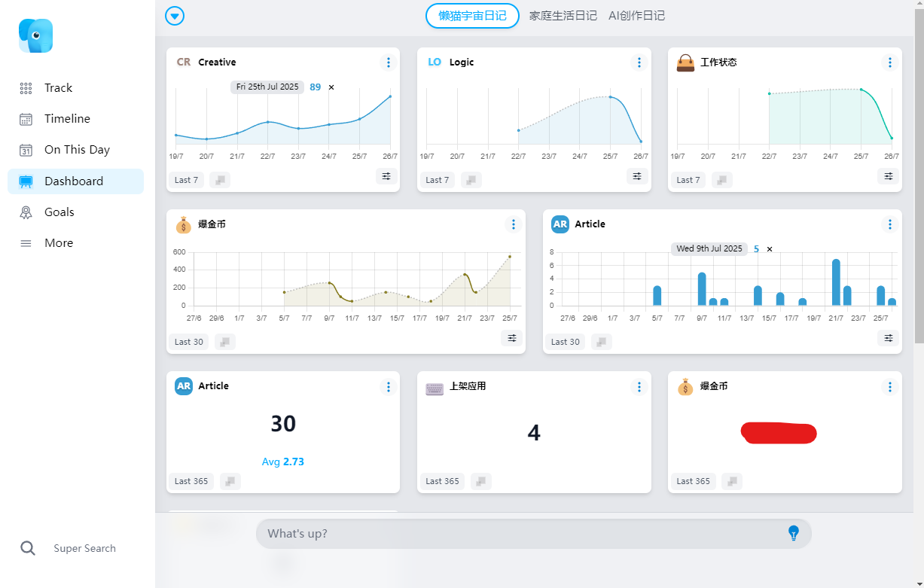Open chart settings sliders on Logic card
The width and height of the screenshot is (924, 588).
tap(637, 176)
